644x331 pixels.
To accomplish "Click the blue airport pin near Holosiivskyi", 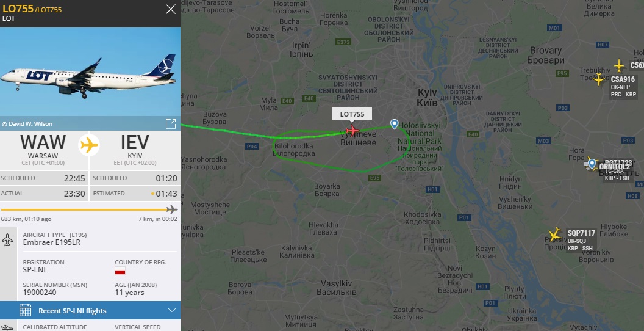I will tap(395, 124).
